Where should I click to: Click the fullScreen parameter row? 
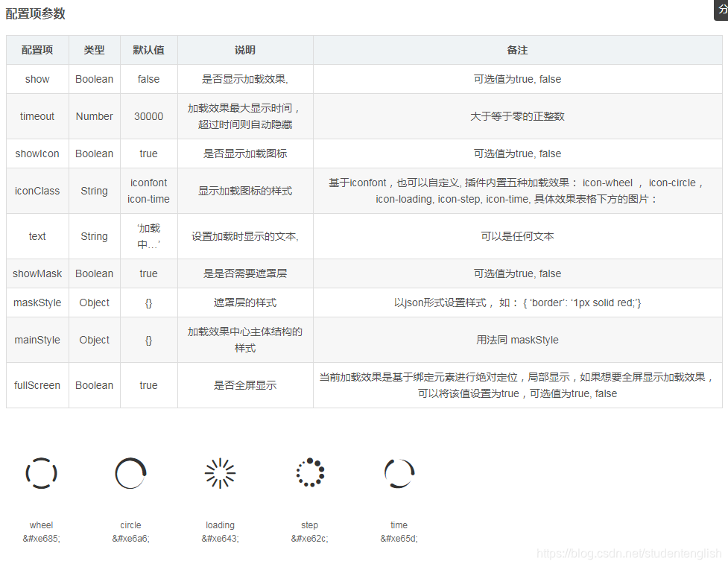(x=37, y=385)
